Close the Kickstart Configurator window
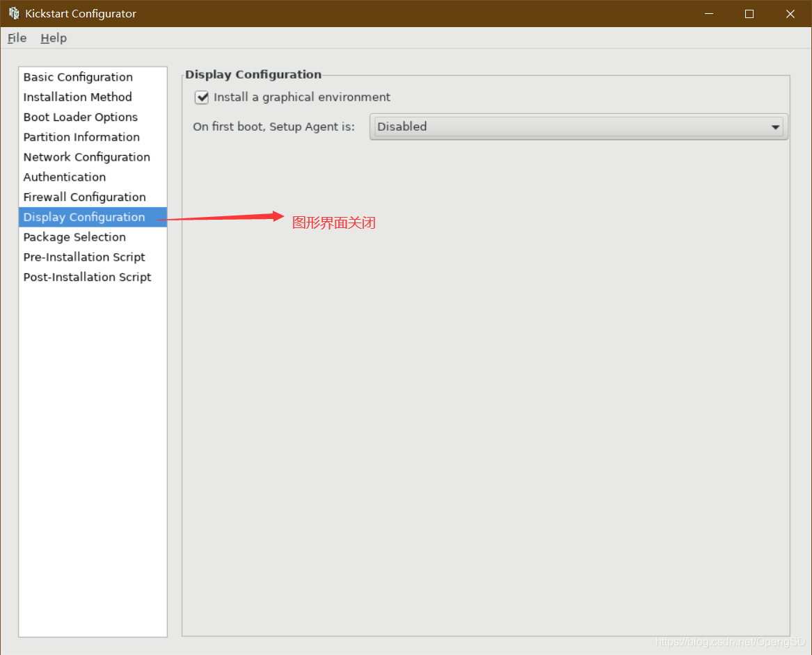This screenshot has height=655, width=812. (x=790, y=13)
